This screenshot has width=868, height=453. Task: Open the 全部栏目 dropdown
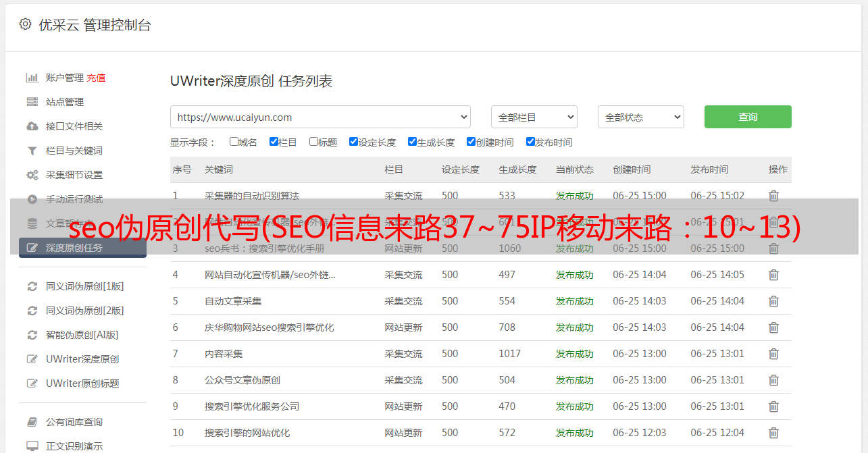pyautogui.click(x=534, y=117)
